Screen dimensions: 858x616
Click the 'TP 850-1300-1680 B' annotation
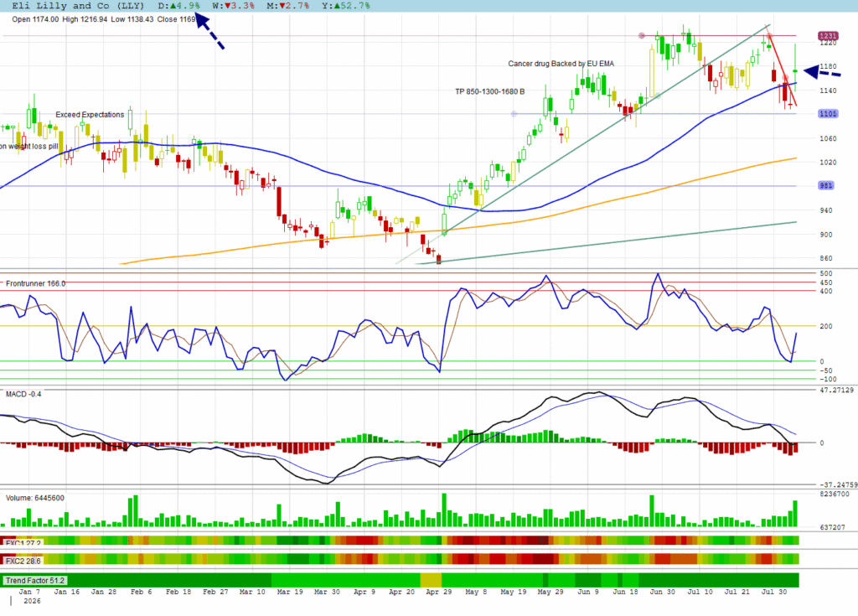click(489, 91)
